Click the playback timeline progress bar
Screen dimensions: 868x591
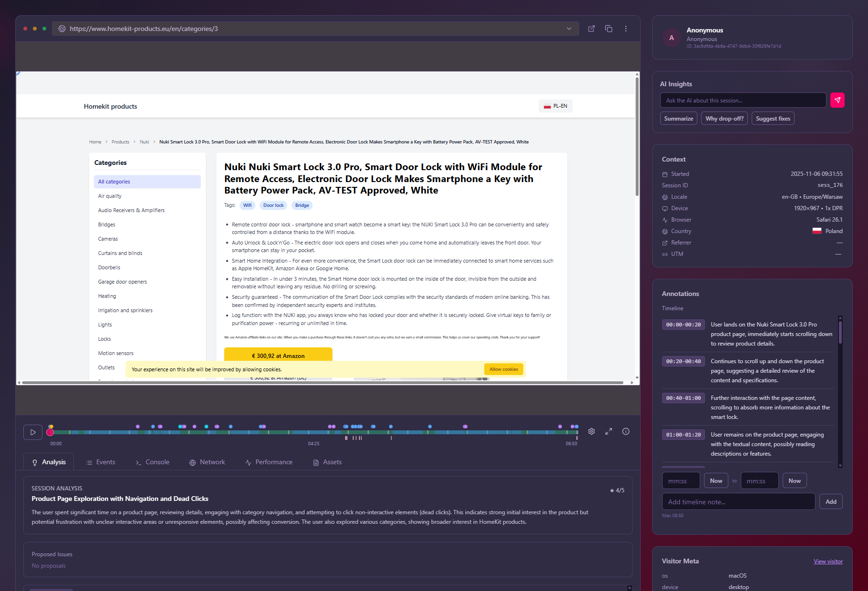(x=314, y=432)
